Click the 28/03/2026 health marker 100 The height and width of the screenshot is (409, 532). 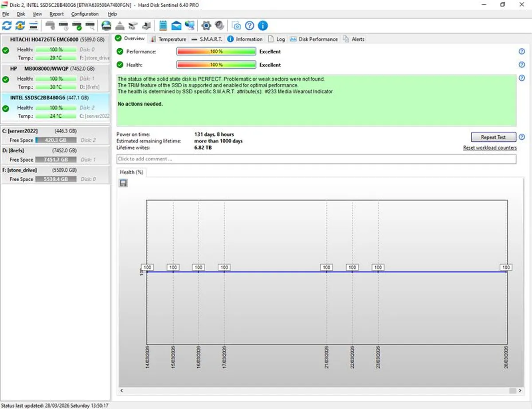(506, 267)
